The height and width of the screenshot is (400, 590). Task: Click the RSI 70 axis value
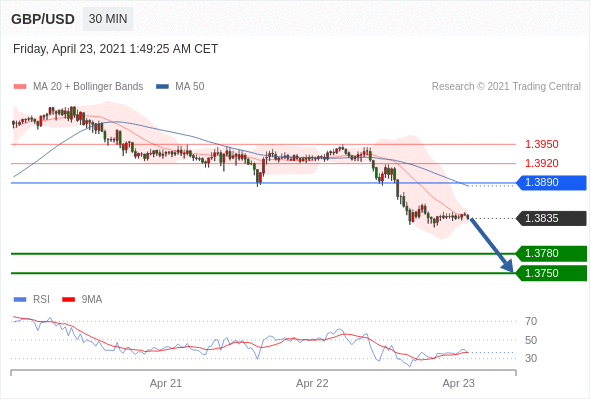(531, 321)
